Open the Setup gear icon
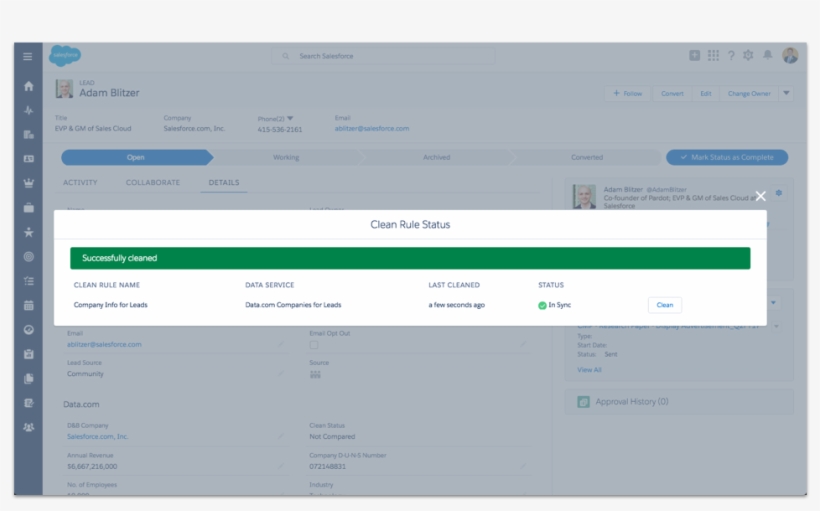The height and width of the screenshot is (511, 820). pyautogui.click(x=748, y=55)
